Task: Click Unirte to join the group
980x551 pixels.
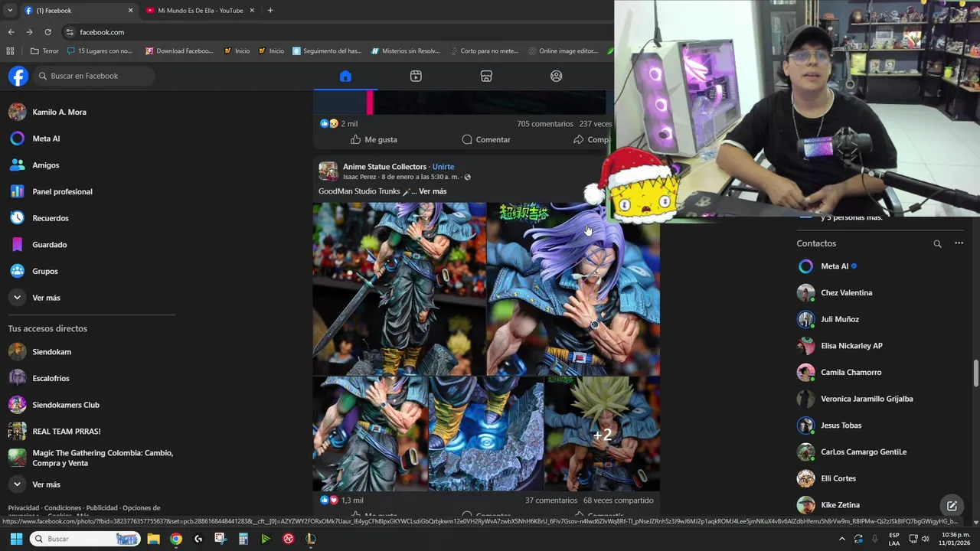Action: 443,166
